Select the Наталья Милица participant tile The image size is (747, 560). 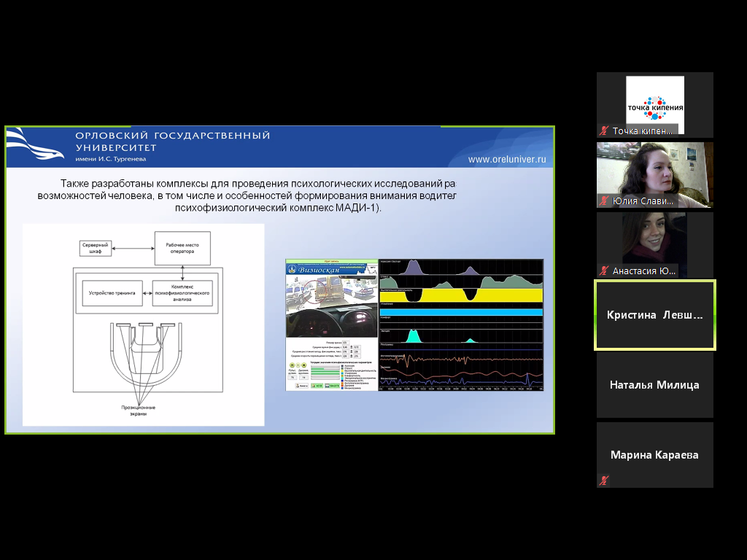(x=655, y=385)
